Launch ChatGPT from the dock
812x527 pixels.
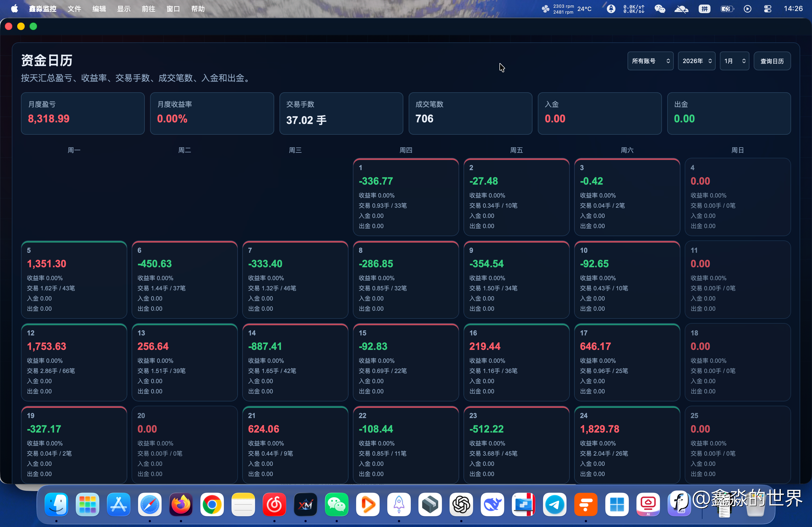[x=461, y=504]
